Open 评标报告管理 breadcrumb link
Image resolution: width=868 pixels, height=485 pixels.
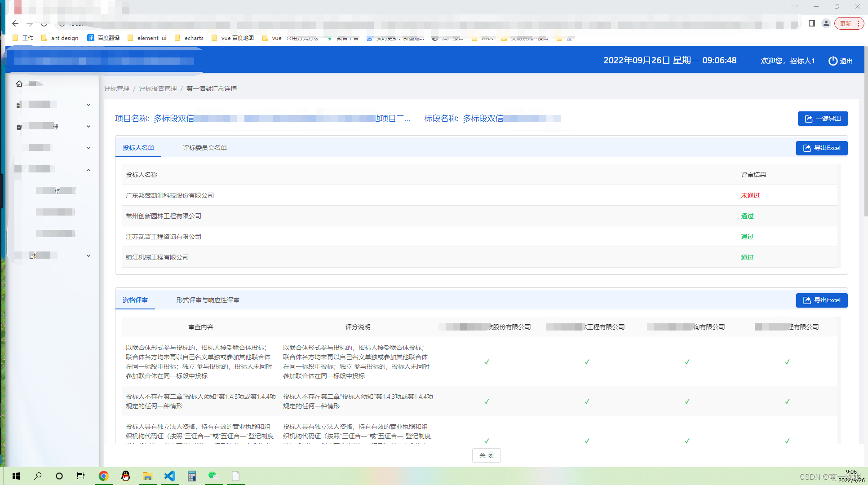coord(158,88)
